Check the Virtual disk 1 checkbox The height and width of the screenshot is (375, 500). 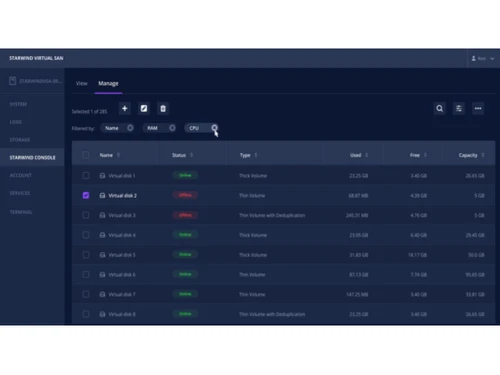coord(86,176)
